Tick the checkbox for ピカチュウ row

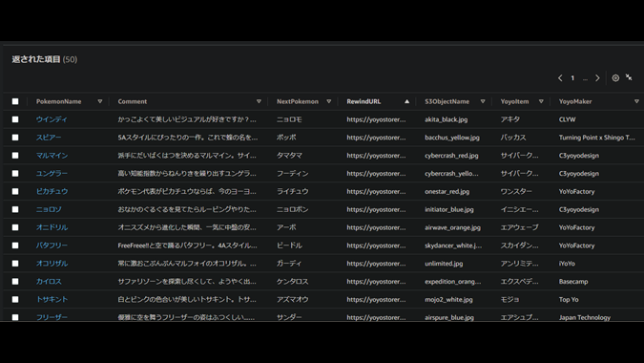15,192
